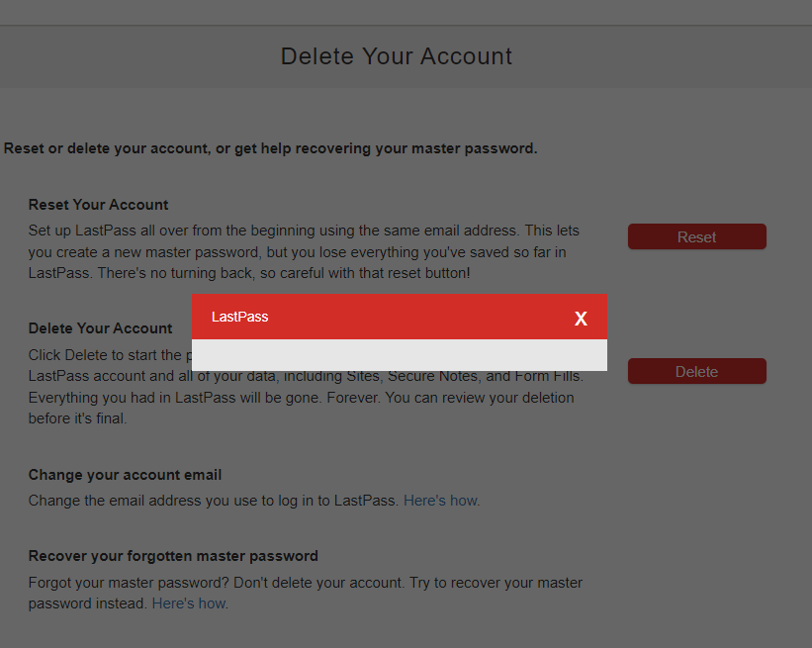Close the LastPass dialog with the X

pyautogui.click(x=581, y=318)
